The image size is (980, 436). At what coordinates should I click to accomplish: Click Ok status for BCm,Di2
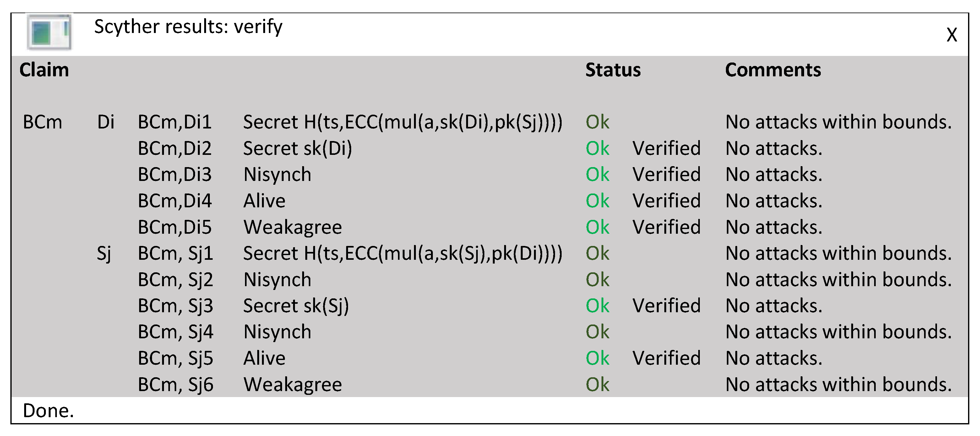point(597,148)
